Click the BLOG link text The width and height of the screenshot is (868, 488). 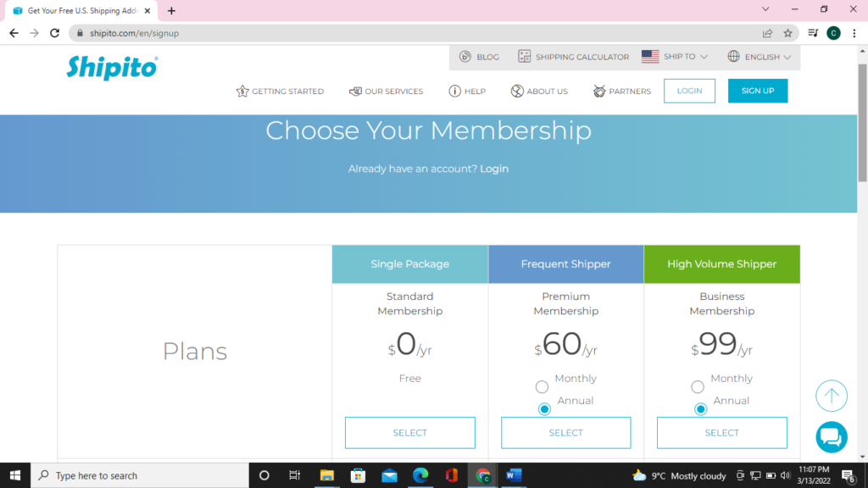pyautogui.click(x=487, y=57)
